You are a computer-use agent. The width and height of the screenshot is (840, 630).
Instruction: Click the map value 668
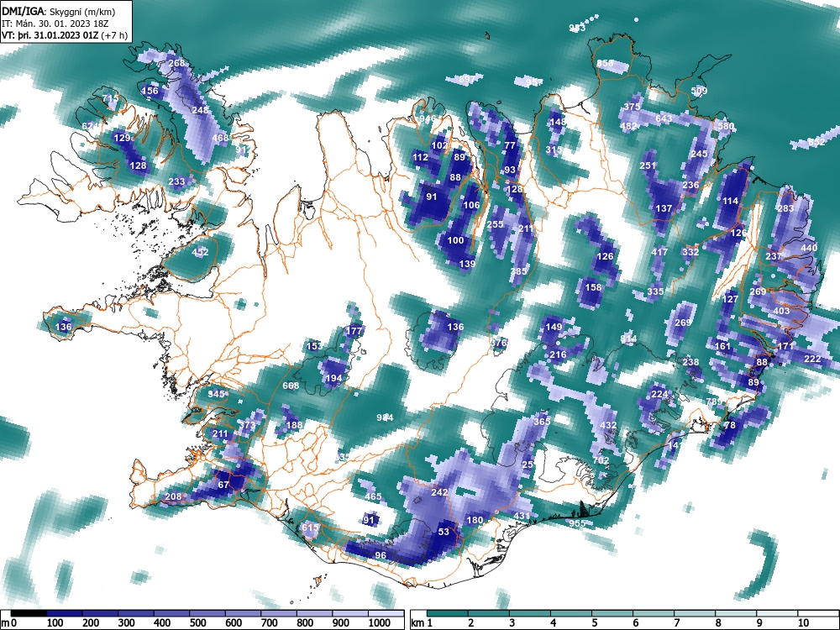tap(291, 386)
